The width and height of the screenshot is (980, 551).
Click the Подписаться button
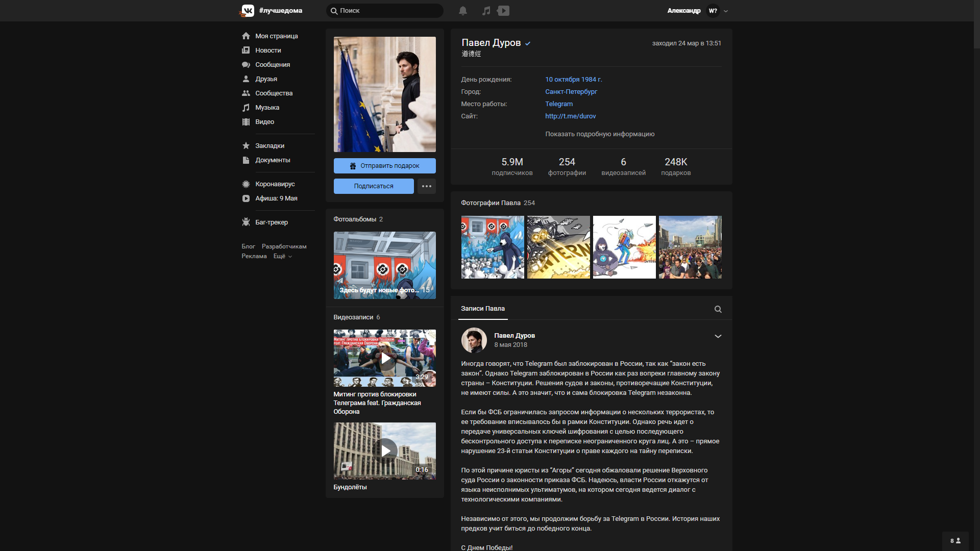point(374,186)
